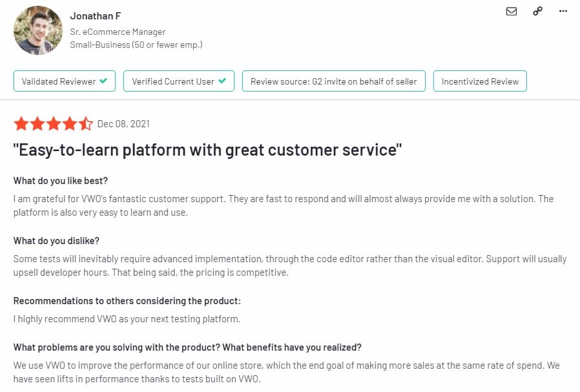The width and height of the screenshot is (580, 392).
Task: Click the What do you dislike heading
Action: [56, 240]
